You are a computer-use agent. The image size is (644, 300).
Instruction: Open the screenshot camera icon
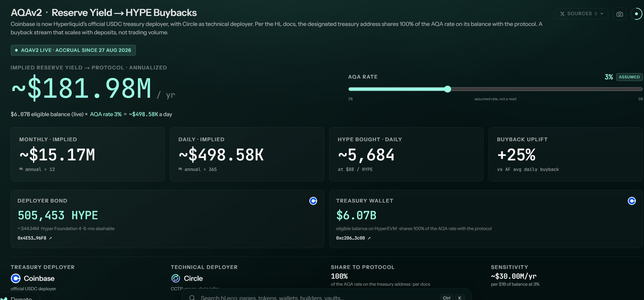(x=619, y=14)
